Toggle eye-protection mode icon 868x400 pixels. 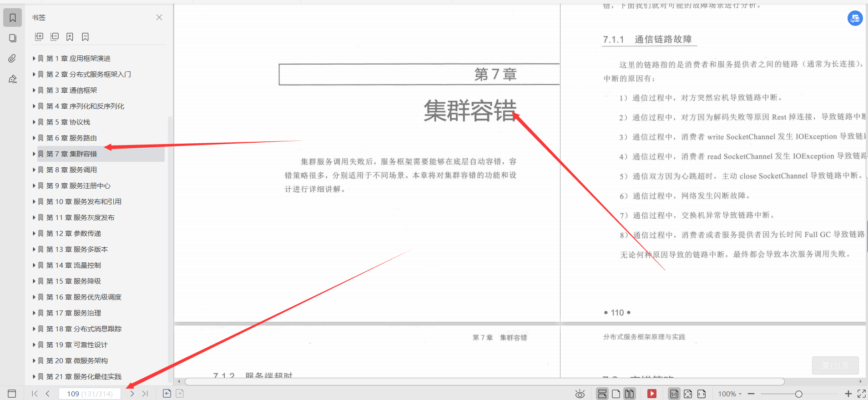click(x=580, y=394)
